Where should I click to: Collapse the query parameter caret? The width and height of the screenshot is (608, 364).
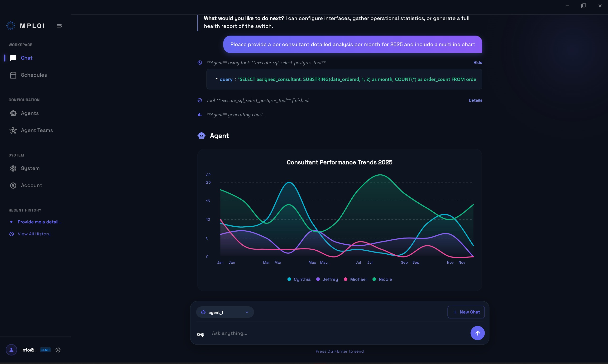pyautogui.click(x=216, y=79)
